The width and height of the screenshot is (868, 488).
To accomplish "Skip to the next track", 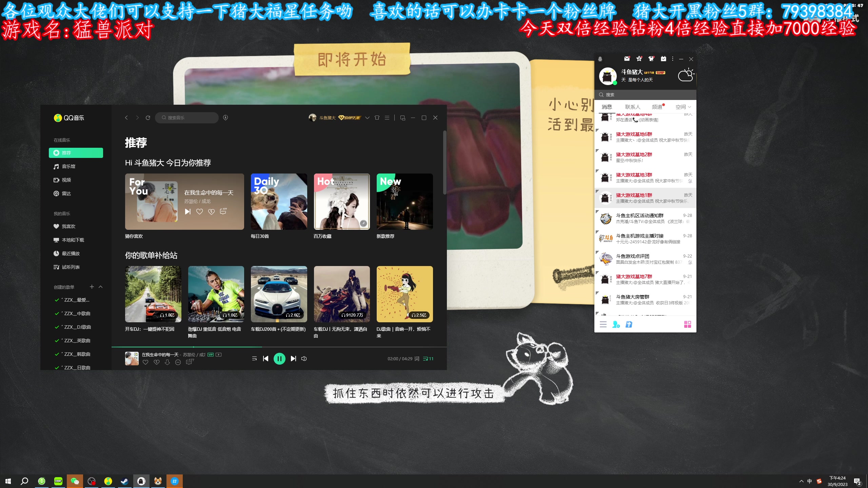I will click(x=293, y=359).
